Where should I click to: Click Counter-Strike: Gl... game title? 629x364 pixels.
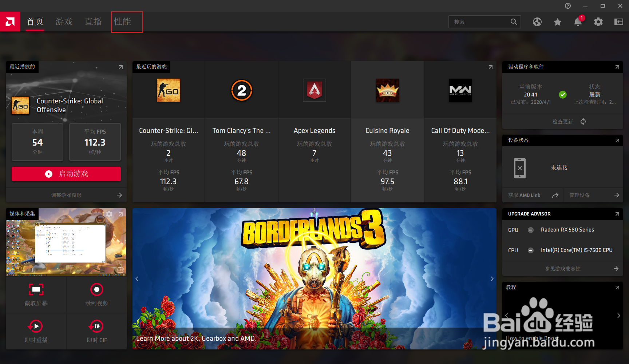click(169, 131)
